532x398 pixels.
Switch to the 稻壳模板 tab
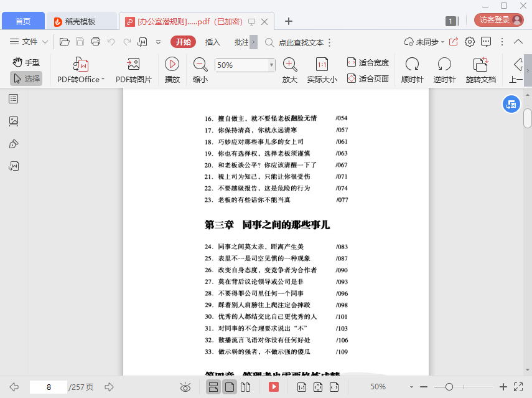click(x=80, y=21)
